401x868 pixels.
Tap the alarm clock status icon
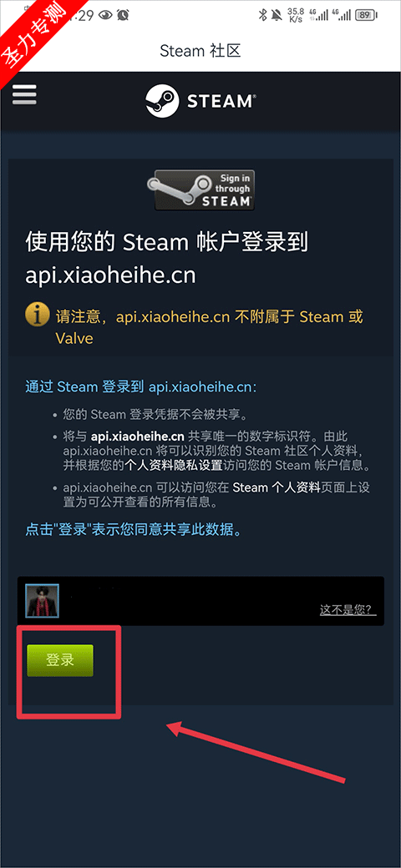pyautogui.click(x=123, y=15)
